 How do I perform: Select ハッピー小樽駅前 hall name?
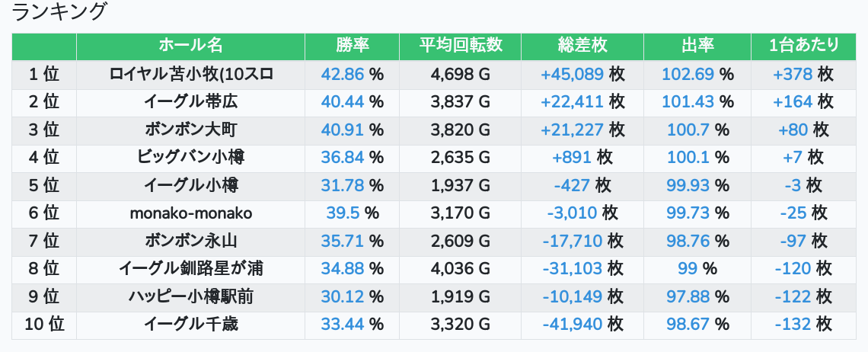(x=190, y=297)
